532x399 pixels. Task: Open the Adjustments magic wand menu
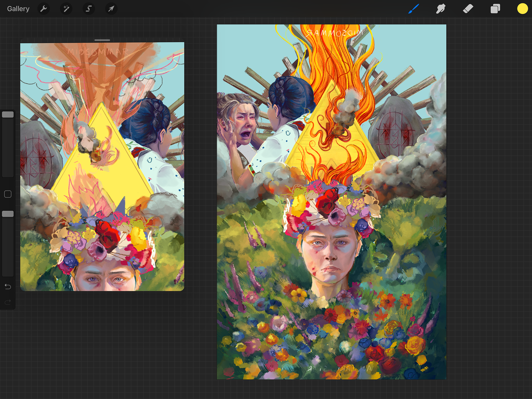66,9
